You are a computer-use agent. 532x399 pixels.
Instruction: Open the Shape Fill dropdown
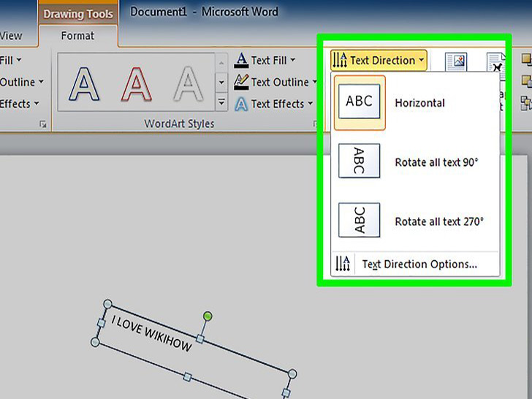10,61
